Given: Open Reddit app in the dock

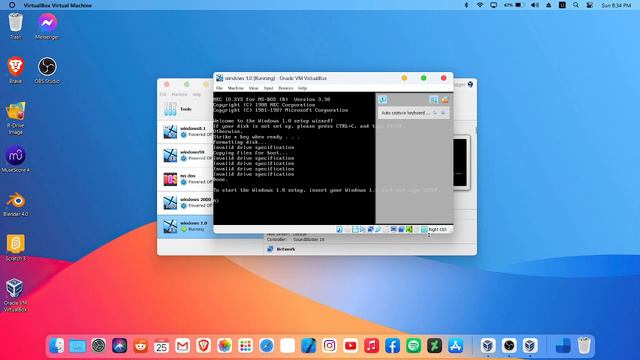Looking at the screenshot, I should [x=140, y=346].
